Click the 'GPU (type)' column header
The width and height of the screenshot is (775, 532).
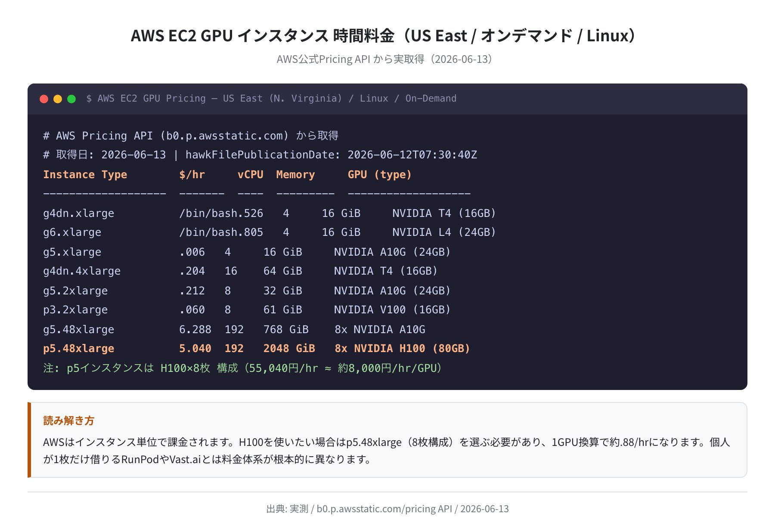tap(380, 174)
